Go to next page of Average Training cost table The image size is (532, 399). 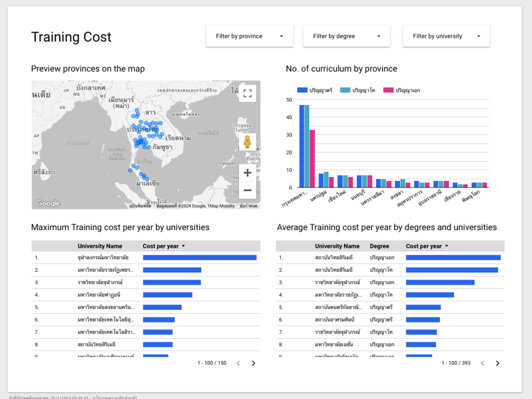[x=498, y=363]
